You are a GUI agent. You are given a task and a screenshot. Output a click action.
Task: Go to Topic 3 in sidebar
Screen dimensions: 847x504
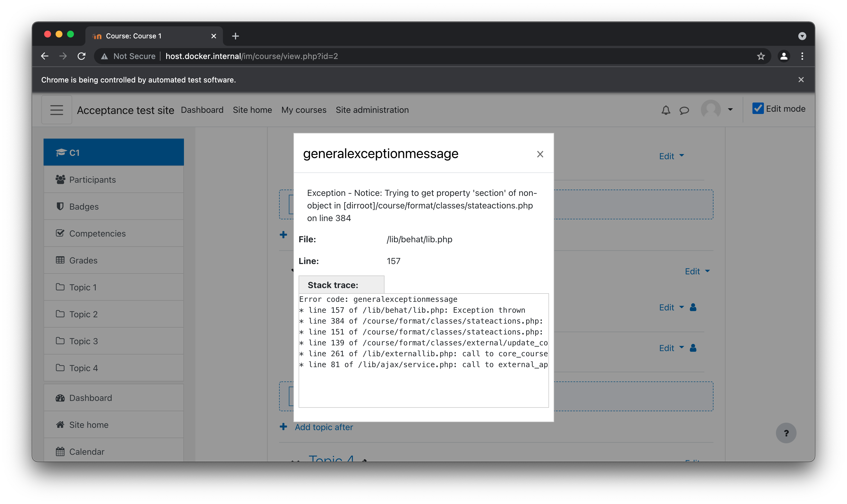113,341
